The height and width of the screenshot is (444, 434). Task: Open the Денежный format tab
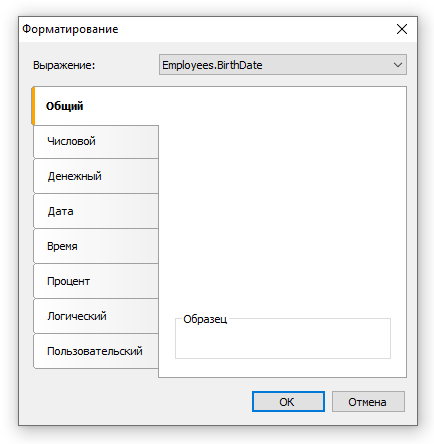pos(96,176)
